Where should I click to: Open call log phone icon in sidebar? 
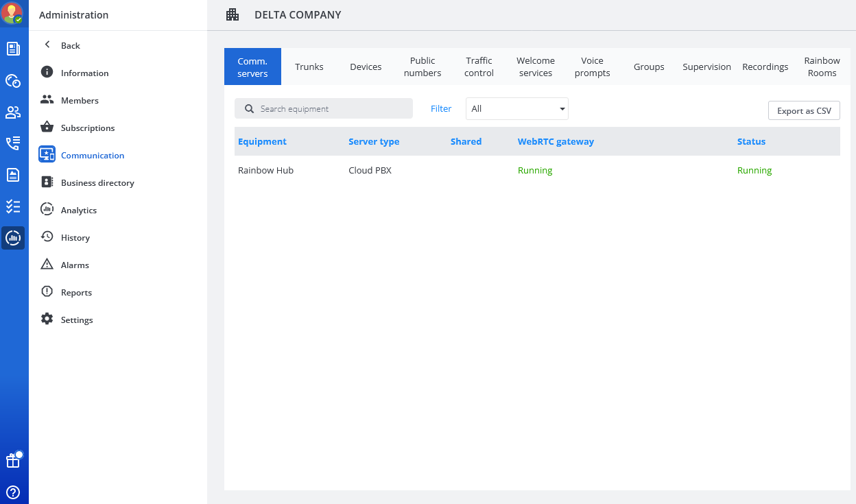pos(13,143)
